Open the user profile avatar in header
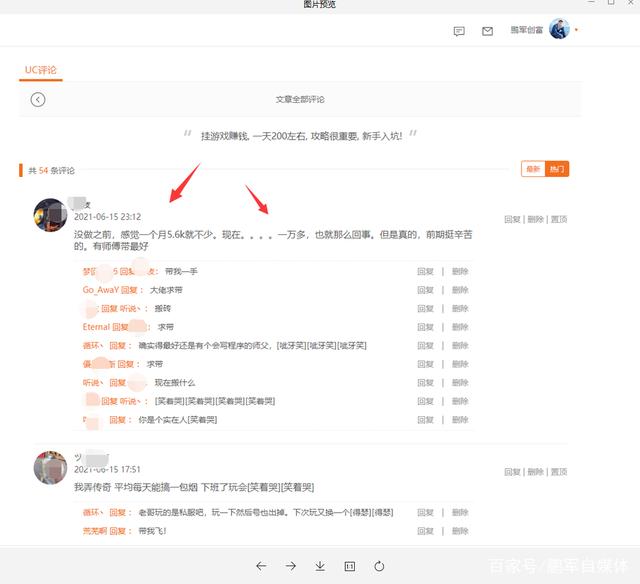This screenshot has height=584, width=640. click(559, 30)
